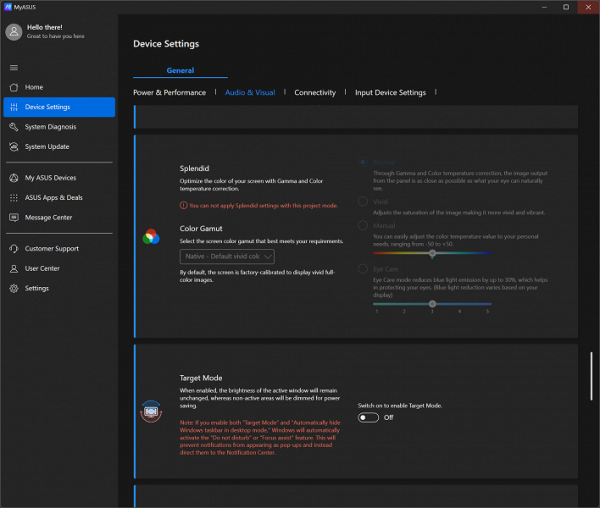The image size is (600, 508).
Task: Open Customer Support from the sidebar
Action: click(x=14, y=249)
